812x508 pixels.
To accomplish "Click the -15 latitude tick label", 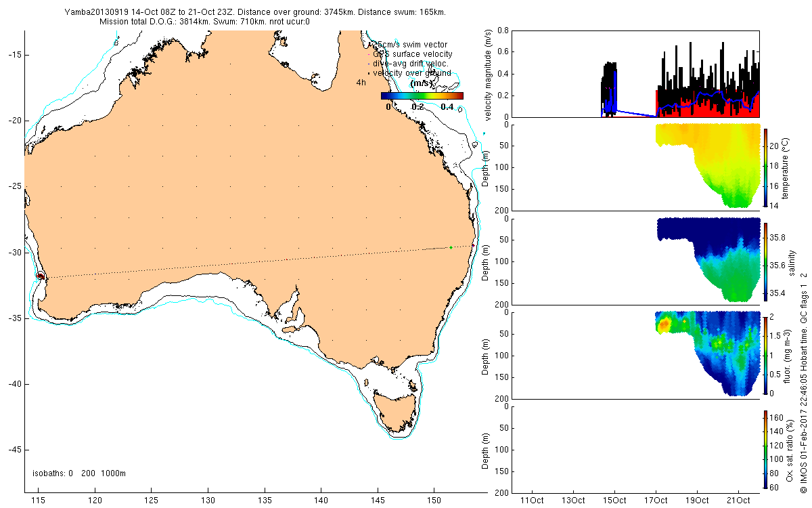I will point(15,55).
